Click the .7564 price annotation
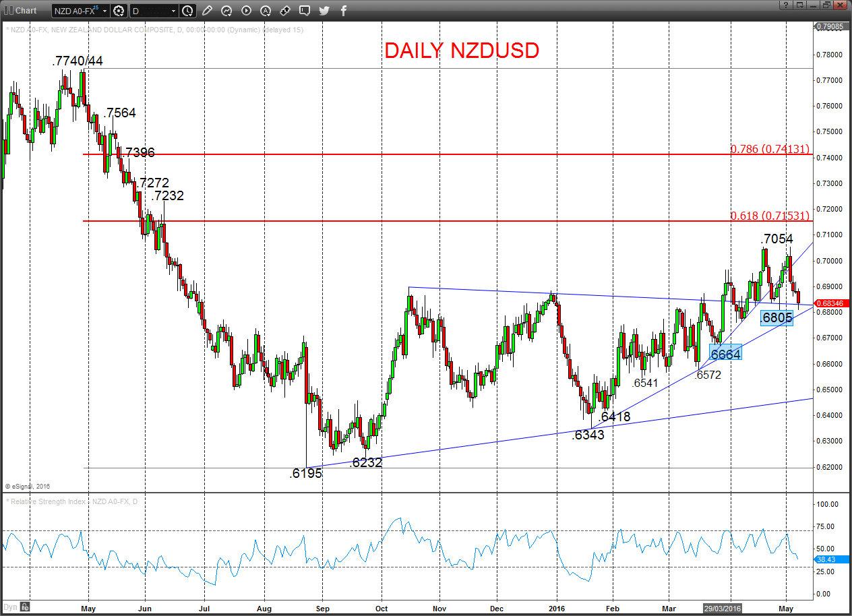This screenshot has height=616, width=852. coord(120,113)
